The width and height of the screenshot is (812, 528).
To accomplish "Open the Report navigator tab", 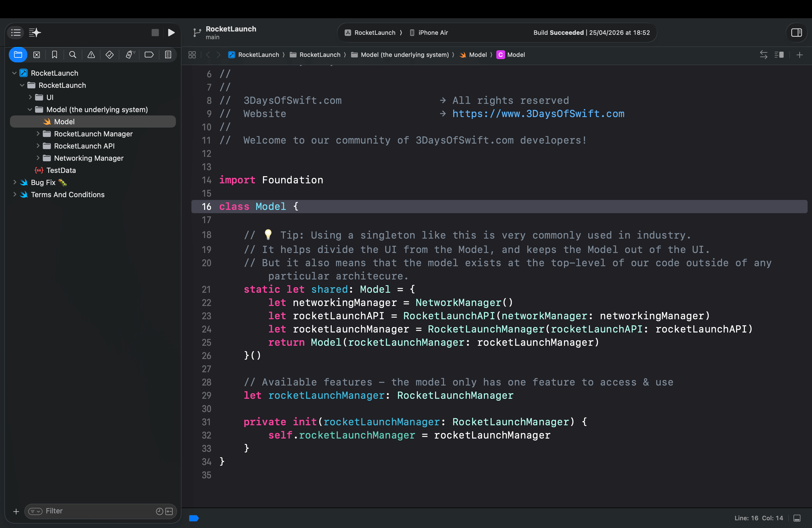I will point(168,55).
